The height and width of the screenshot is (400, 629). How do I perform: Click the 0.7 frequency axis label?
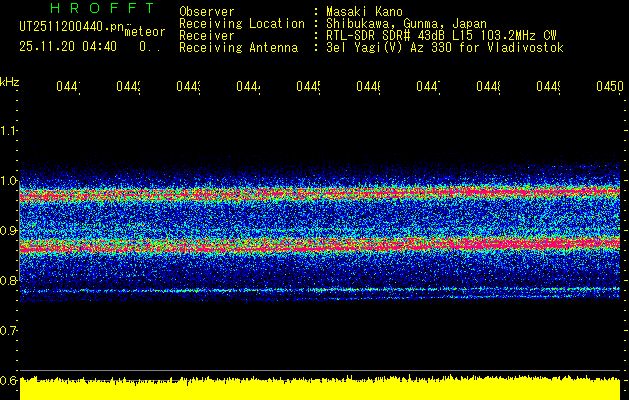pyautogui.click(x=10, y=330)
